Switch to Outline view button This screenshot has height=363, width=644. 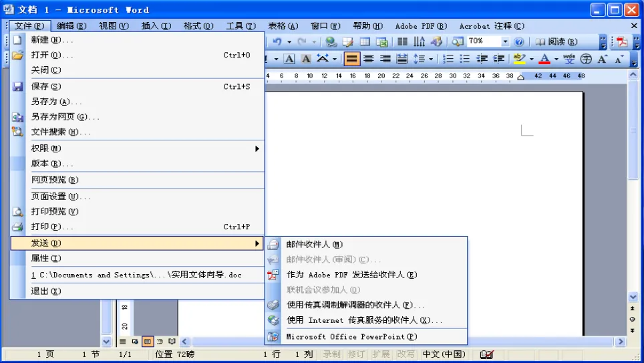pyautogui.click(x=160, y=341)
